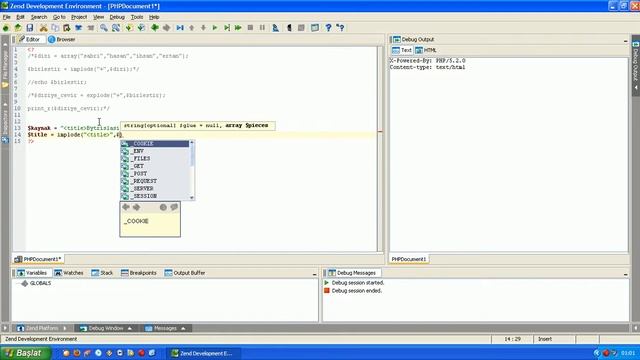Click the back arrow in the code-assist description box
The width and height of the screenshot is (640, 360).
[x=126, y=207]
